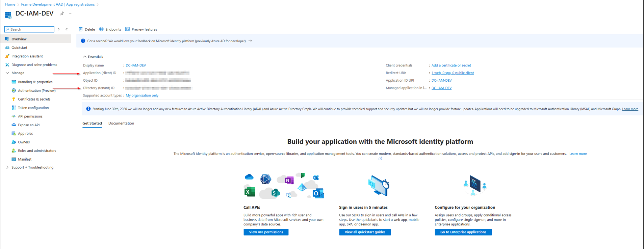
Task: Click the Home breadcrumb link
Action: [10, 4]
